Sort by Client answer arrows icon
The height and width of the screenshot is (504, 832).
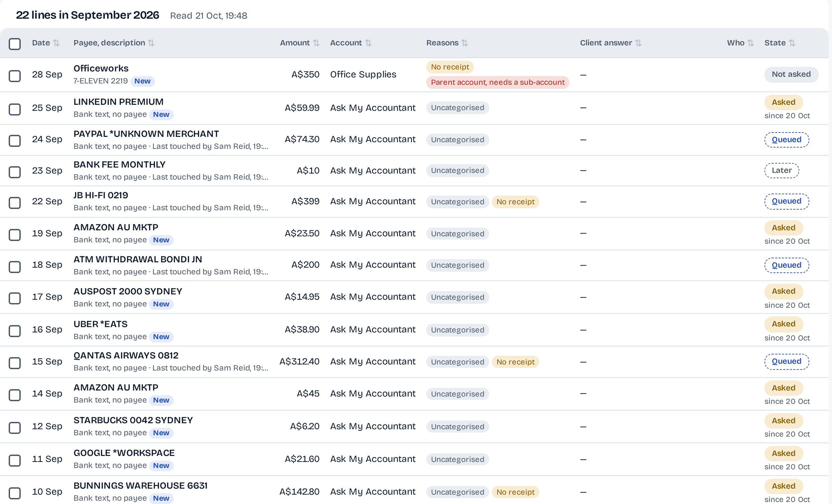pos(638,43)
